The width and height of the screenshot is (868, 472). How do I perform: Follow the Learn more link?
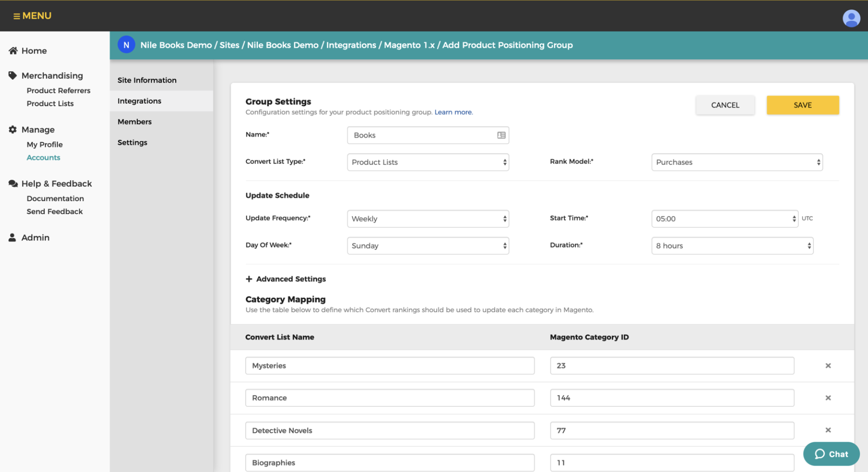pyautogui.click(x=453, y=113)
